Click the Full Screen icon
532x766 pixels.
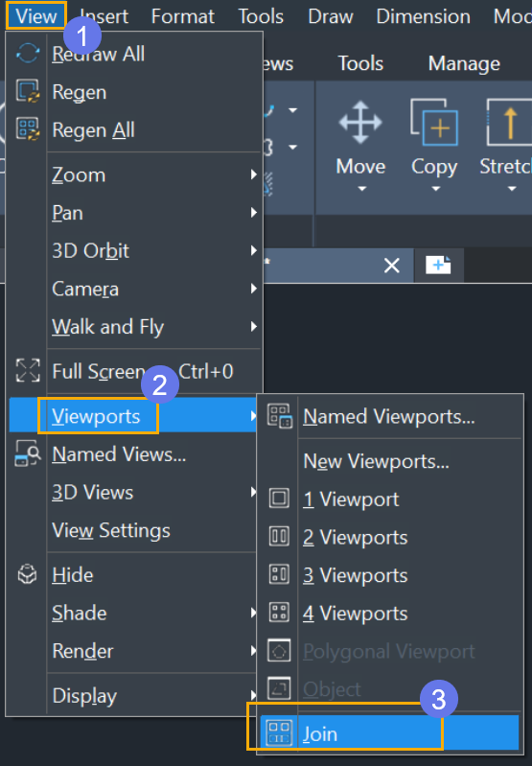pos(28,370)
